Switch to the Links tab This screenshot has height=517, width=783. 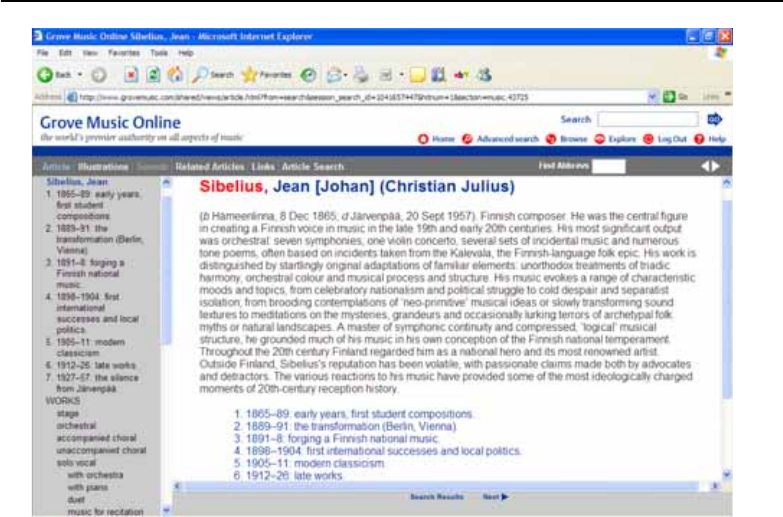263,167
